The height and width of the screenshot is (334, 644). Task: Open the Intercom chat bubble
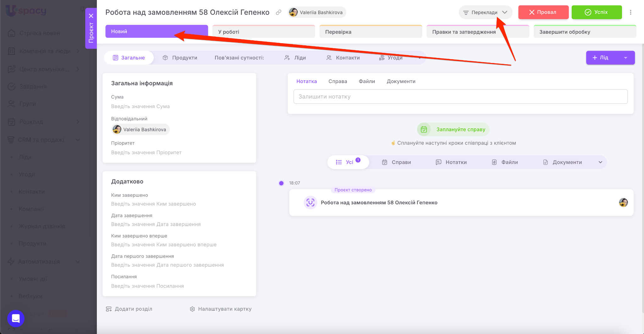pyautogui.click(x=16, y=318)
